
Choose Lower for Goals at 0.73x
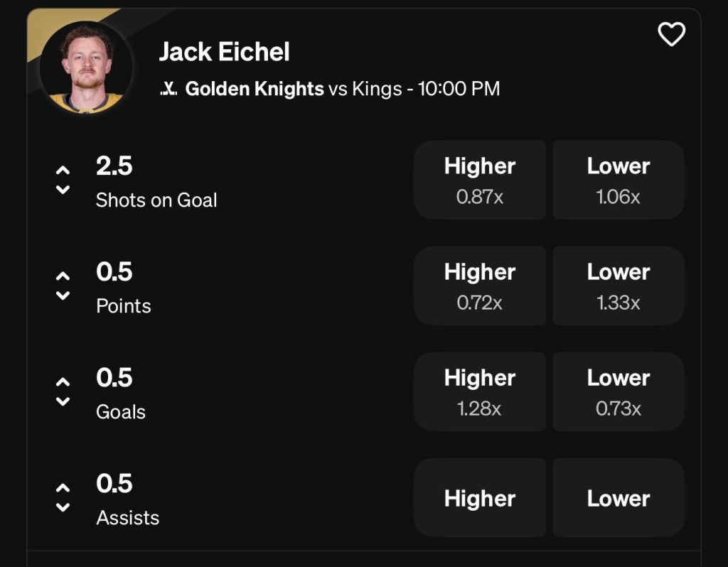coord(618,391)
